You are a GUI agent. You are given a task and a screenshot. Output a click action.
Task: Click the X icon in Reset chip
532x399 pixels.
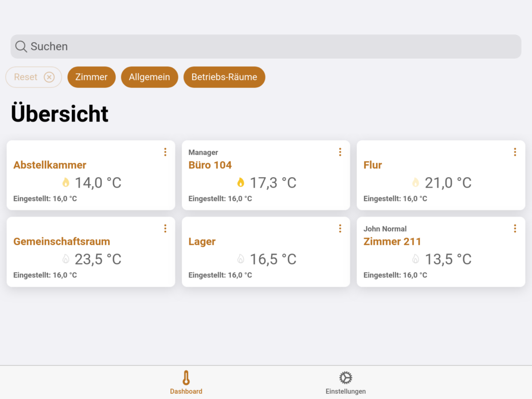[49, 77]
